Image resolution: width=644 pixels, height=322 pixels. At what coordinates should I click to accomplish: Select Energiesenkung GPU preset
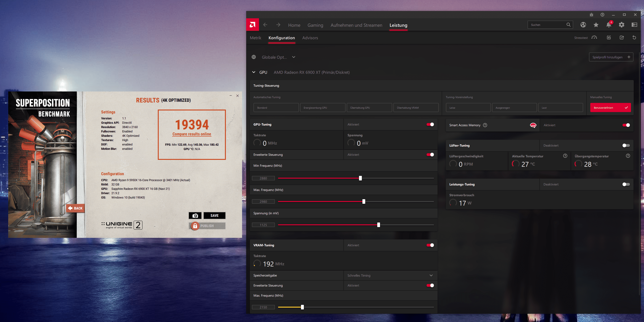pyautogui.click(x=322, y=108)
